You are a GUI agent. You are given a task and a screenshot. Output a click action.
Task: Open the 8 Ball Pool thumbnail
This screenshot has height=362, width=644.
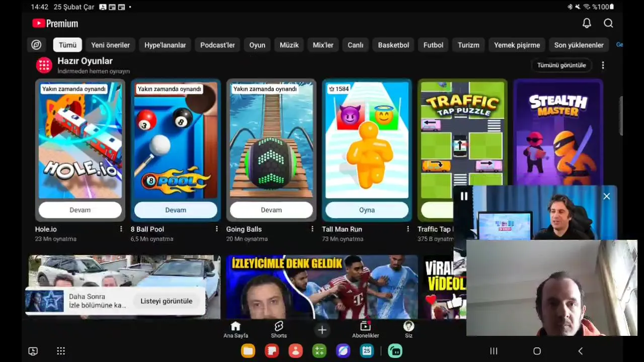coord(176,140)
